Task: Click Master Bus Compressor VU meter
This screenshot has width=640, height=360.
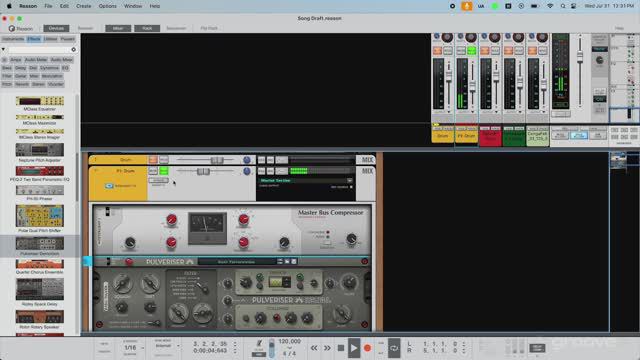Action: click(207, 228)
